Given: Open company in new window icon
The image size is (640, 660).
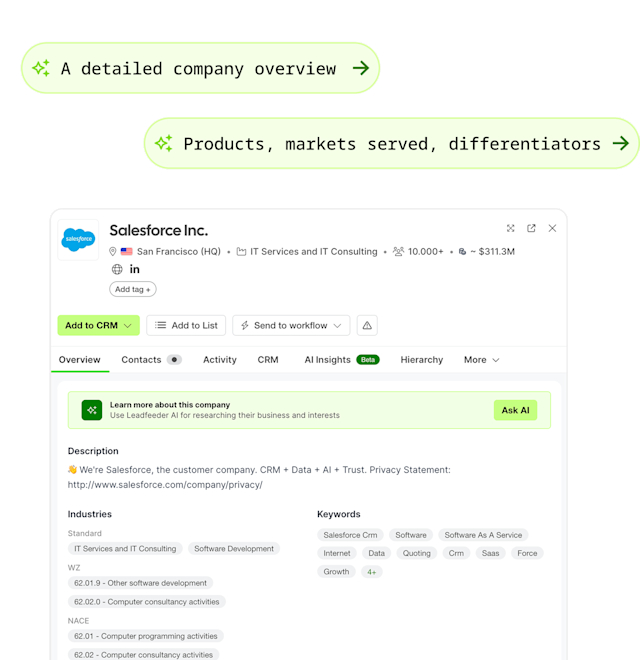Looking at the screenshot, I should (x=531, y=228).
